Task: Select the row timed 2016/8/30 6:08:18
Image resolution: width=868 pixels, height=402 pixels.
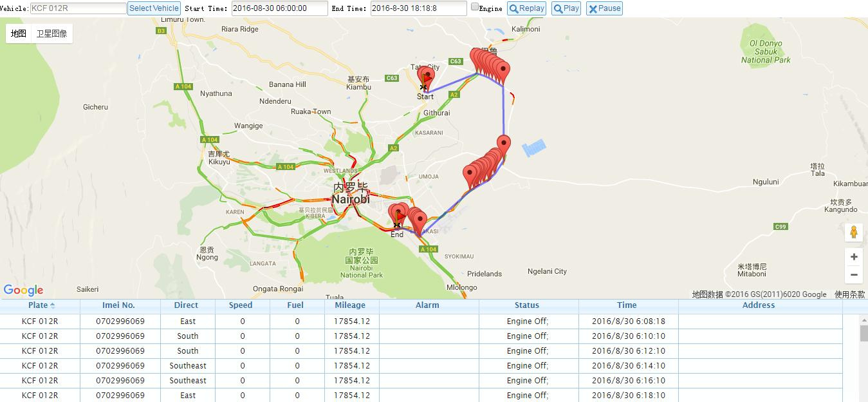Action: coord(421,321)
